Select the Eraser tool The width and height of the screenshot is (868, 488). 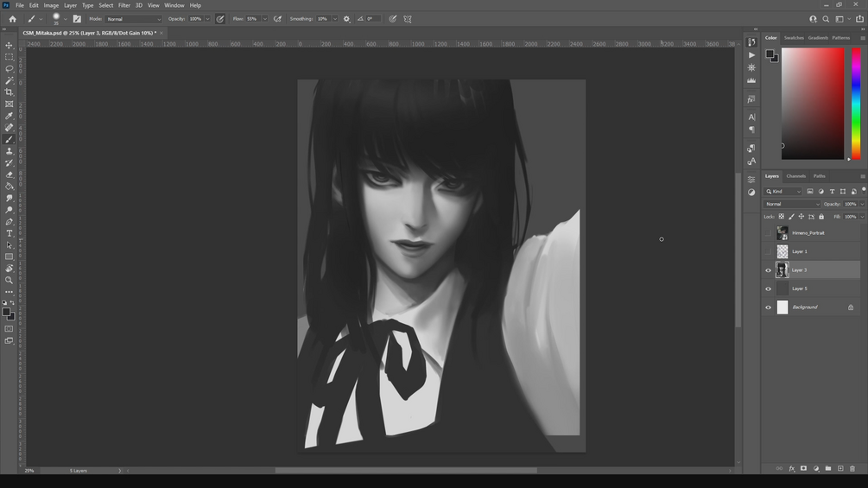(x=9, y=174)
